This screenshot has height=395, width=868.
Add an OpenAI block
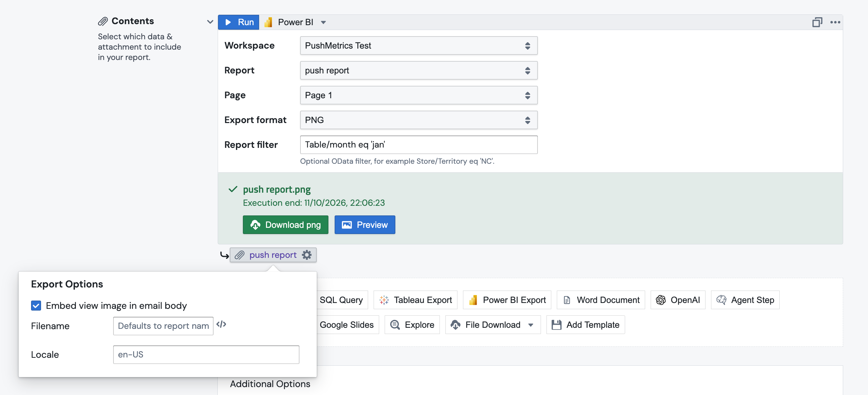678,300
